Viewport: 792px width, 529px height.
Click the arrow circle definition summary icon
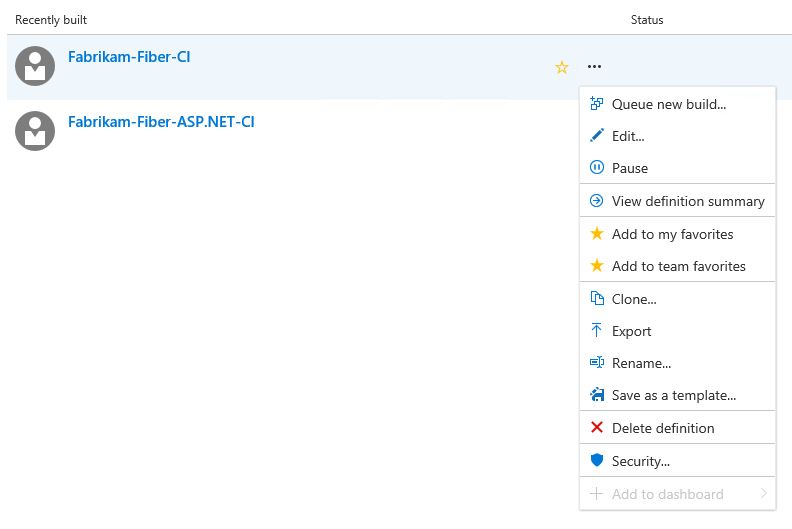coord(597,201)
